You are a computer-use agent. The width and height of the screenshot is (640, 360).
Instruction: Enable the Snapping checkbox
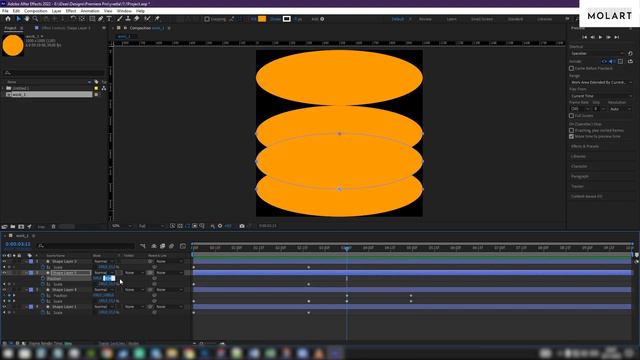click(x=207, y=19)
